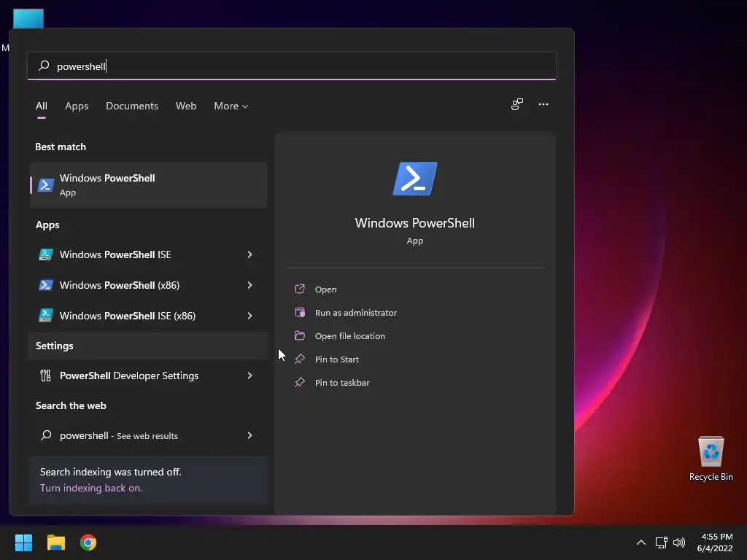Click the 'Search the web' section heading
This screenshot has width=747, height=560.
click(71, 405)
